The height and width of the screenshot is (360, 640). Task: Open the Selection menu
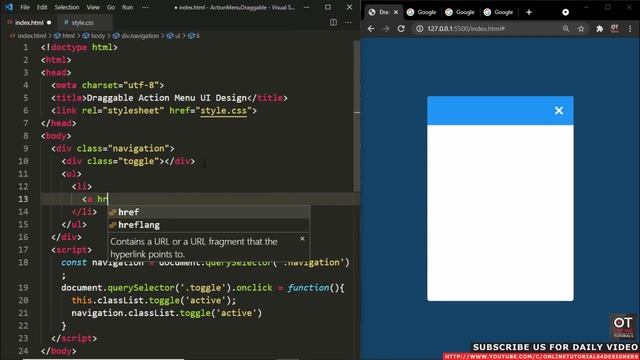[x=67, y=7]
